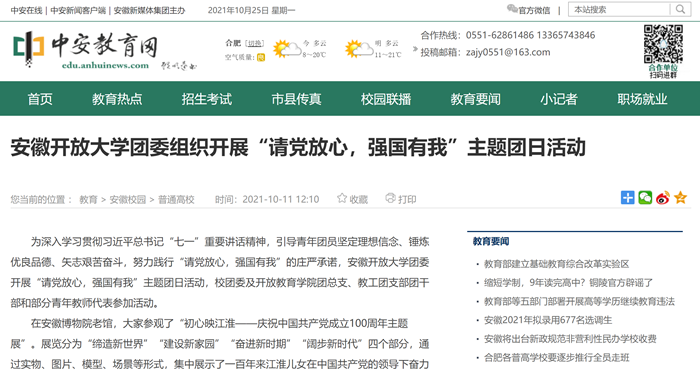Viewport: 700px width, 369px height.
Task: Click the search magnifier icon
Action: (680, 9)
